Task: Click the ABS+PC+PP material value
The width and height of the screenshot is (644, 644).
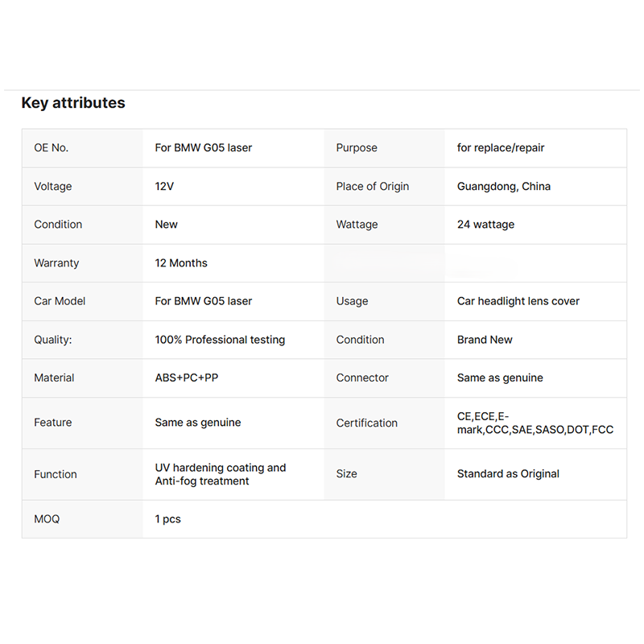Action: (187, 378)
